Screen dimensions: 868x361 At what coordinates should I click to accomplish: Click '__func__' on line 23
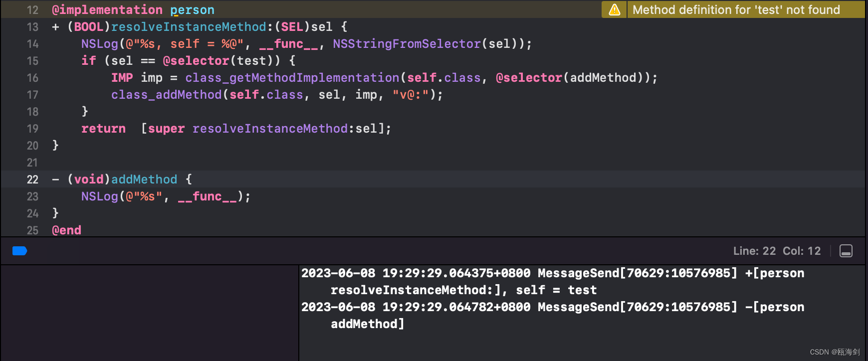pos(207,196)
